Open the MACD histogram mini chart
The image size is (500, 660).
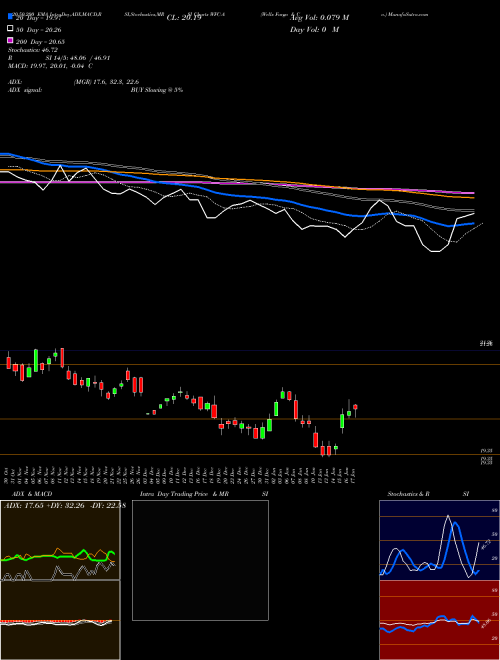tap(60, 620)
